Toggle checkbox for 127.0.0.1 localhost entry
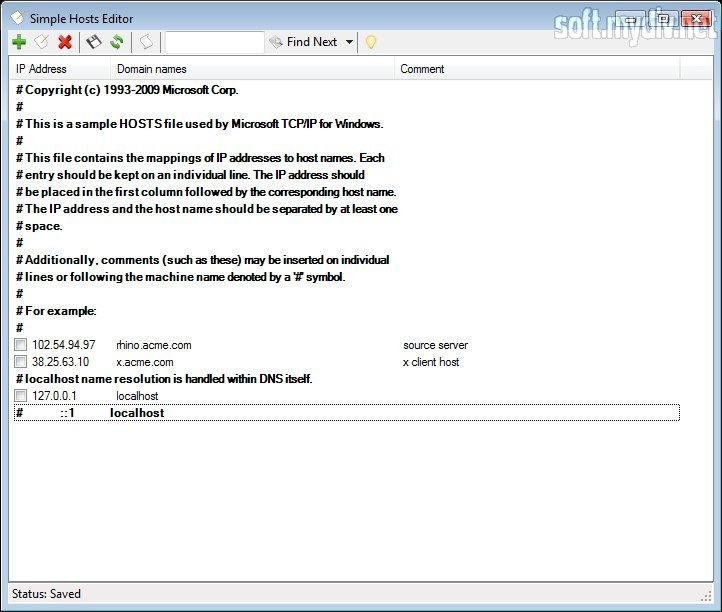Screen dimensions: 722x612 [20, 396]
